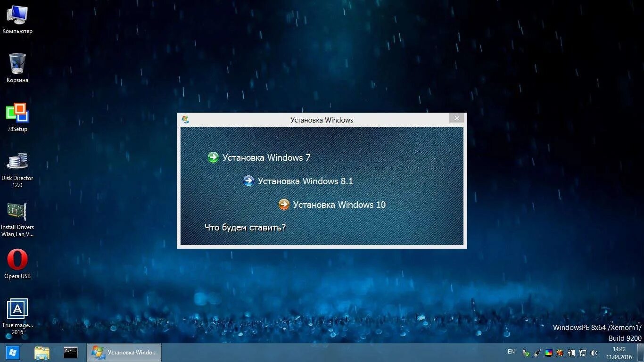Click the orange flame-like tray icon
Image resolution: width=644 pixels, height=362 pixels.
click(560, 353)
